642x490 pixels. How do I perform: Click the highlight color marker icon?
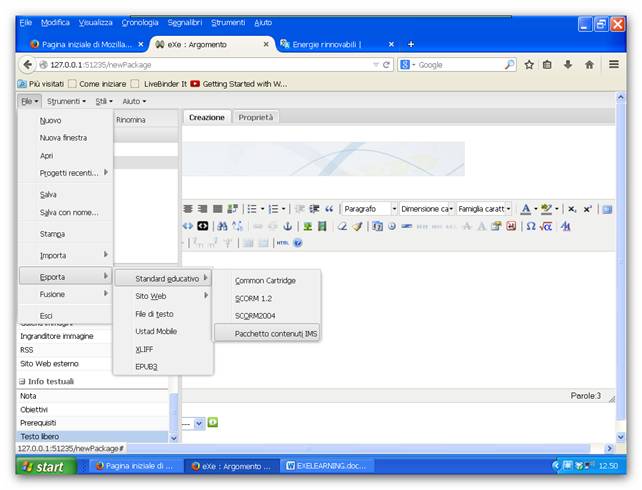point(546,209)
